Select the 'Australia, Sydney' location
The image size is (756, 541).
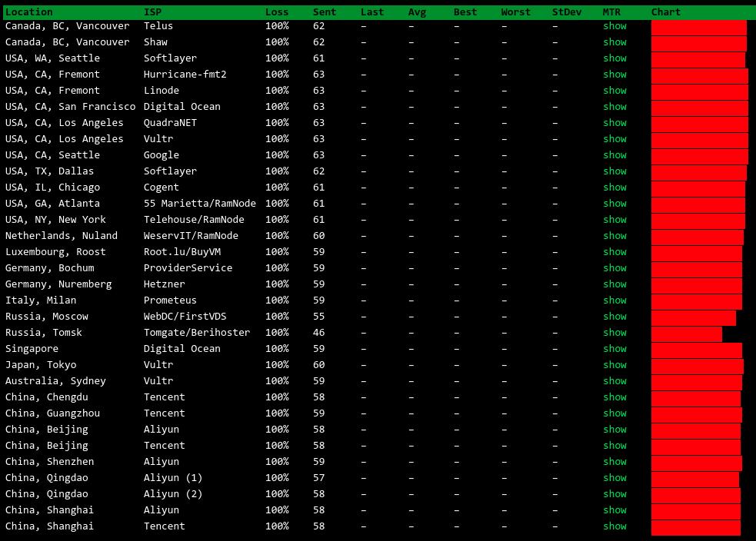pyautogui.click(x=55, y=381)
